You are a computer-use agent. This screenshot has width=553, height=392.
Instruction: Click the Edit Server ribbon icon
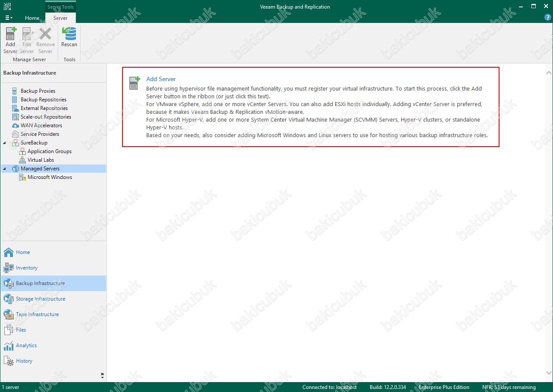[27, 34]
